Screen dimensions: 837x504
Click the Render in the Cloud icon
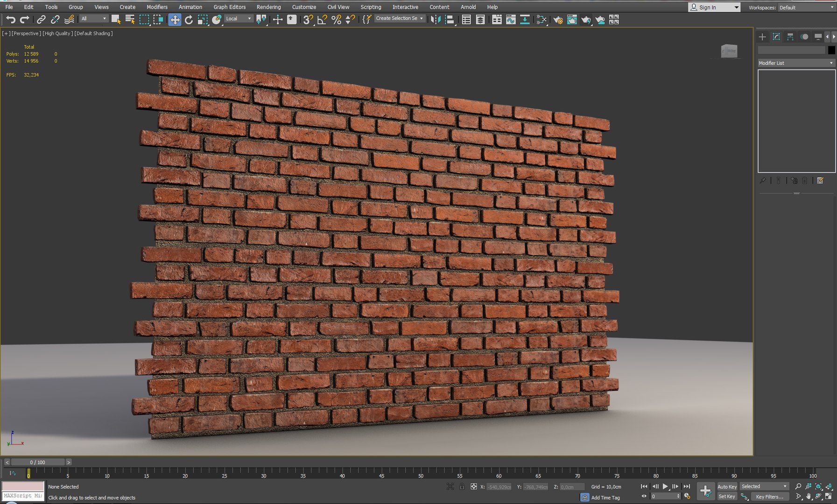pyautogui.click(x=600, y=19)
